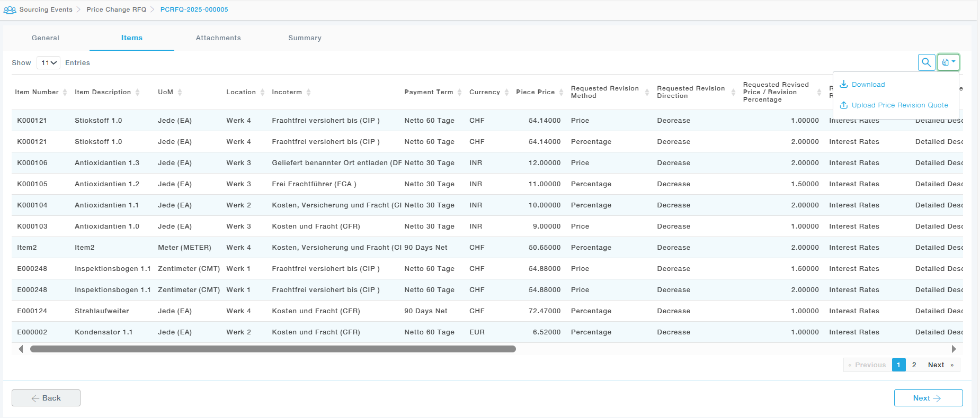Expand the Show entries count dropdown
This screenshot has width=980, height=418.
coord(49,63)
